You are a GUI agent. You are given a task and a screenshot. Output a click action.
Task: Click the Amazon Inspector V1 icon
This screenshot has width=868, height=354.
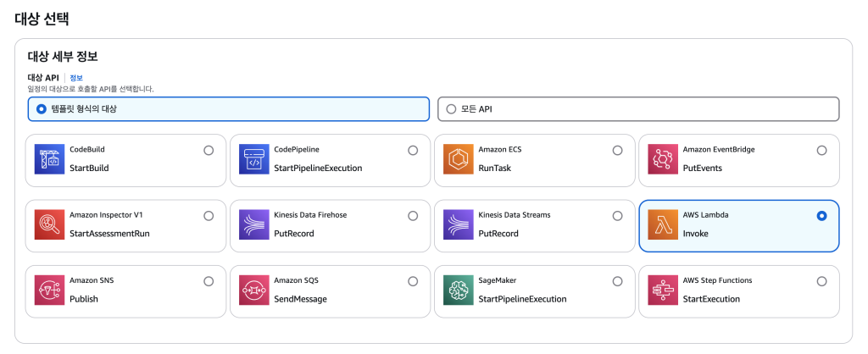point(49,224)
